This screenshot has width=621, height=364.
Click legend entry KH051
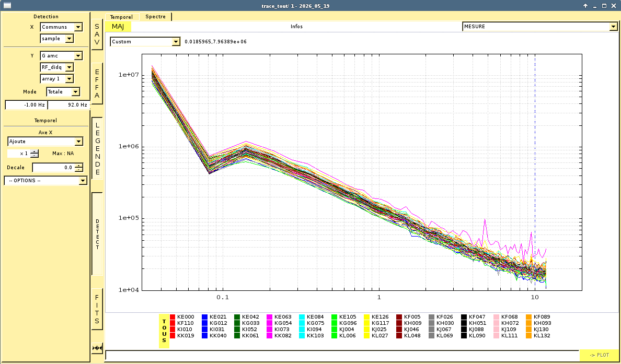(477, 323)
